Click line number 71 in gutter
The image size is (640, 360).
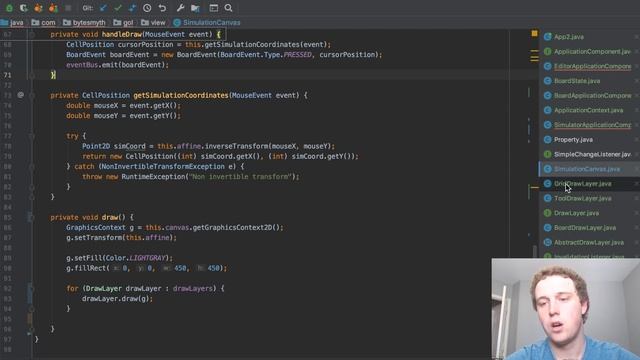[8, 75]
